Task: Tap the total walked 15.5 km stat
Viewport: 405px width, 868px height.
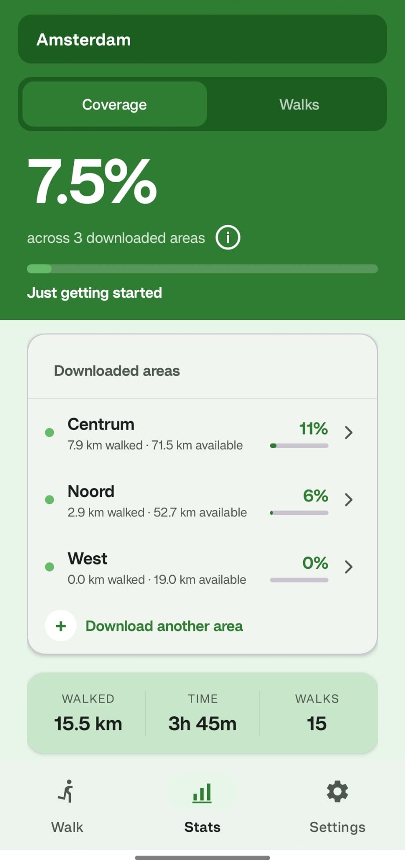Action: click(88, 723)
